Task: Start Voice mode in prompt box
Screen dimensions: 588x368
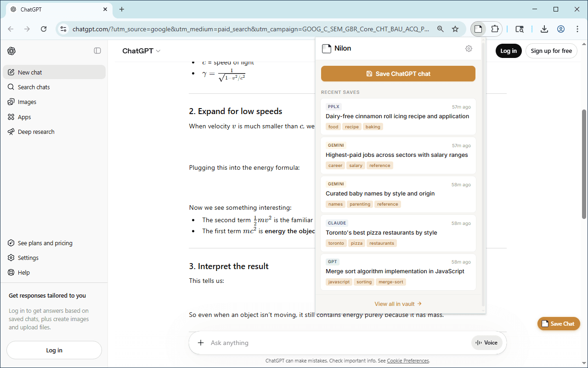Action: point(486,343)
